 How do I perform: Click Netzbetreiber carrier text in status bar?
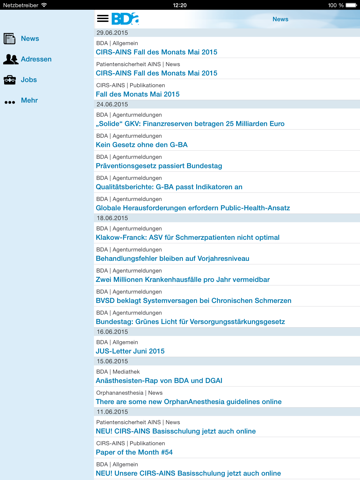click(x=21, y=5)
